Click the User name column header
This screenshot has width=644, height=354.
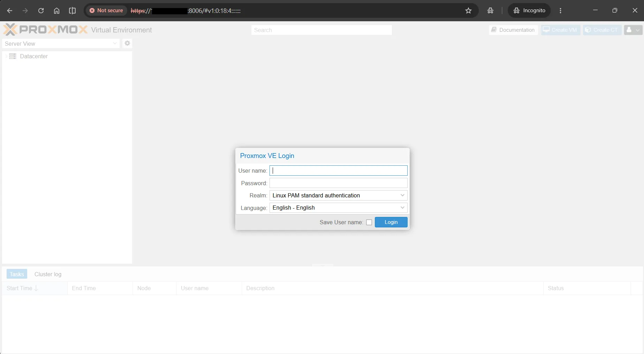[x=209, y=288]
